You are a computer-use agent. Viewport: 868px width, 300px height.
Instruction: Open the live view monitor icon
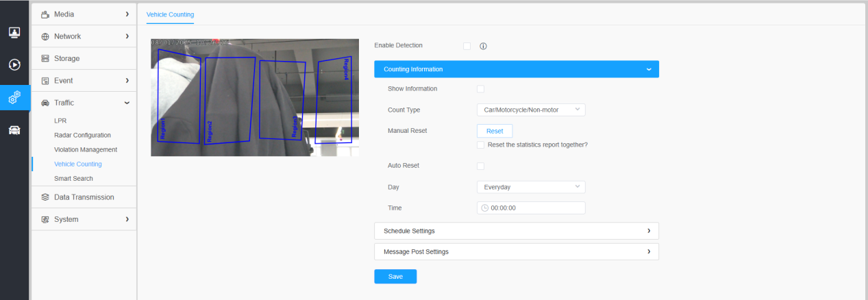pyautogui.click(x=14, y=32)
